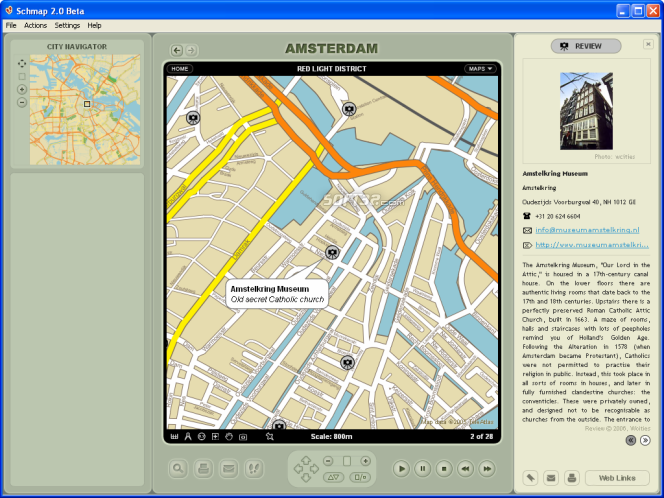Click the up/down triangles button
The image size is (664, 498).
click(334, 477)
